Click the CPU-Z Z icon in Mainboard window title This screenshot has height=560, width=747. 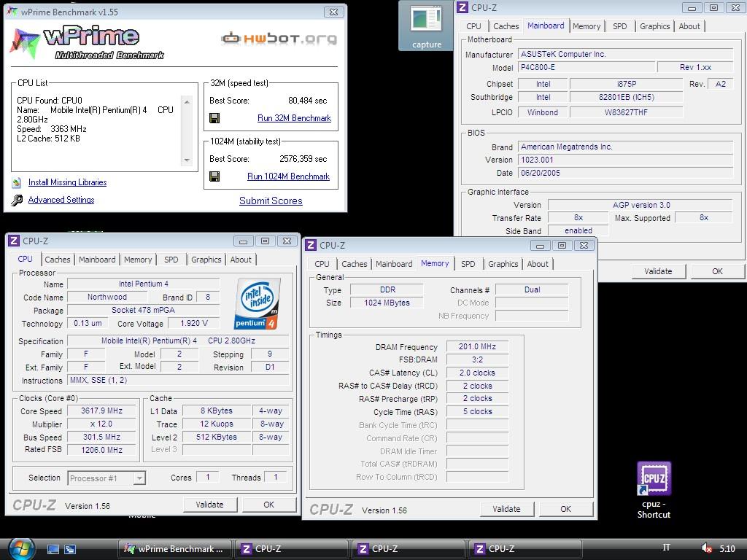pyautogui.click(x=462, y=7)
